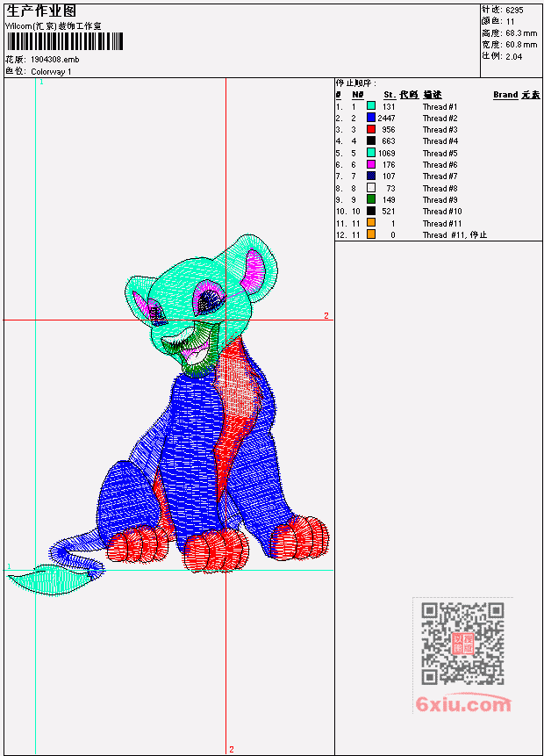Click the QR code image
The width and height of the screenshot is (544, 756).
click(x=462, y=644)
